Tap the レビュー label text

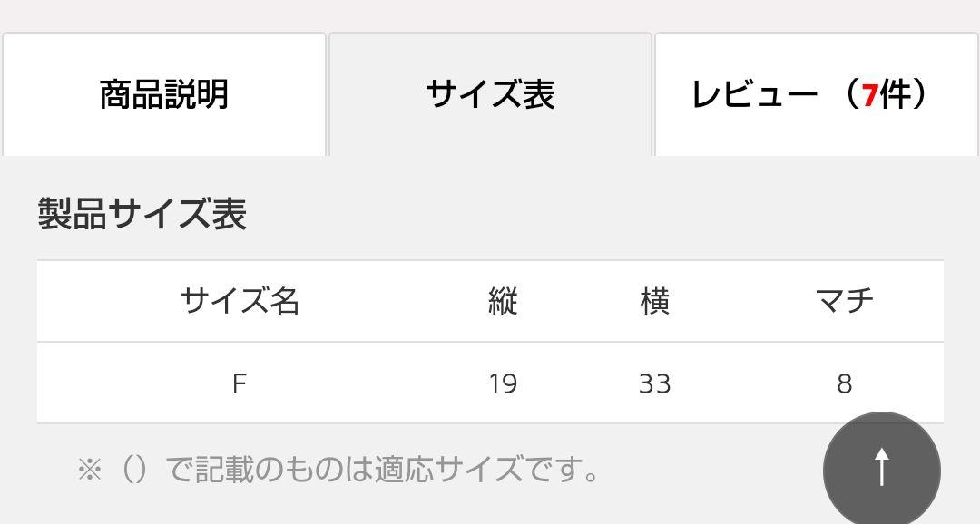tap(754, 95)
